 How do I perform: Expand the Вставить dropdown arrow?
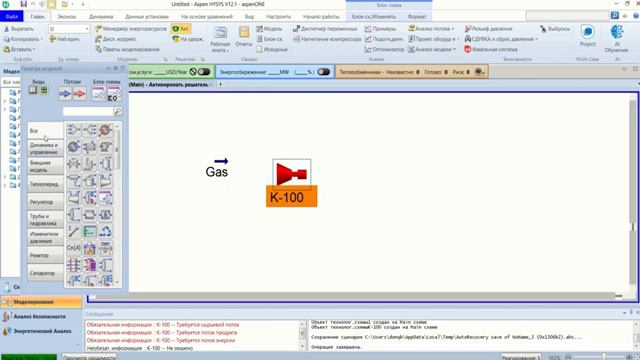34,49
